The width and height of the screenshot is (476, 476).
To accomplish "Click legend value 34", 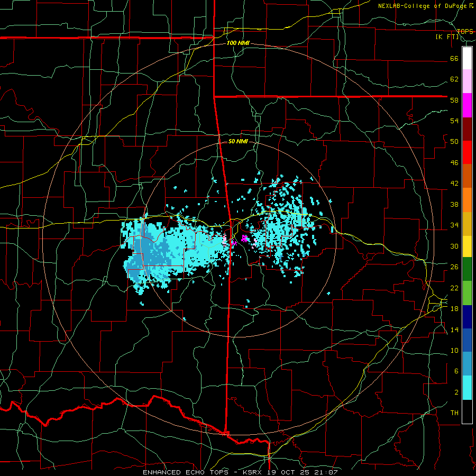I will click(454, 225).
